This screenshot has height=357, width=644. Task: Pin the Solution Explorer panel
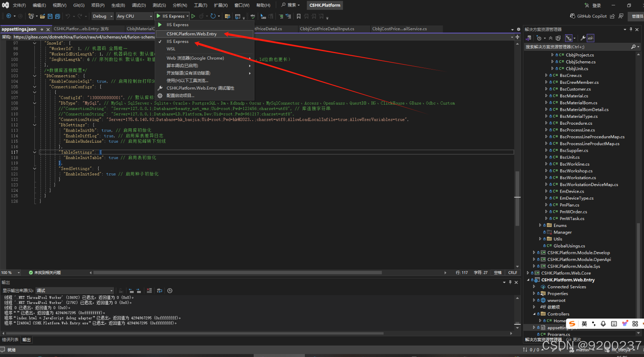631,29
